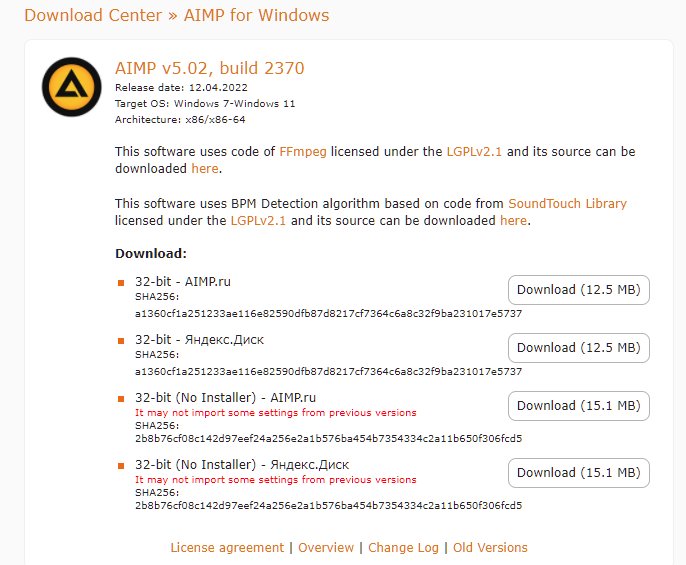Screen dimensions: 686x565
Task: Open the Old Versions link
Action: (x=490, y=547)
